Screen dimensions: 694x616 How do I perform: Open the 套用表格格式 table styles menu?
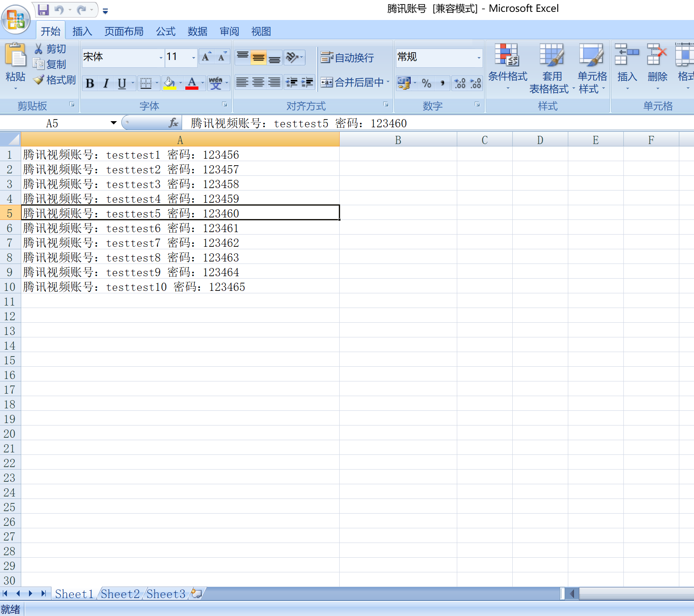coord(552,68)
